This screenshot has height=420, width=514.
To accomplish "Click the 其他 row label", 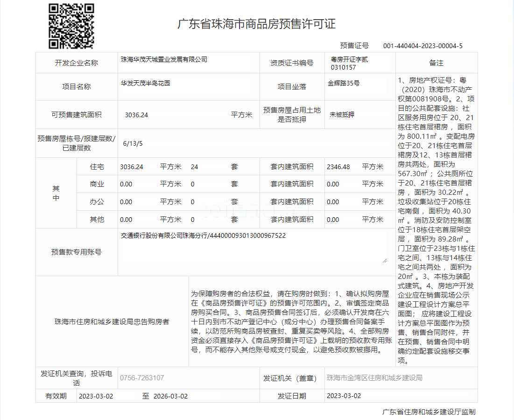I will pos(97,220).
